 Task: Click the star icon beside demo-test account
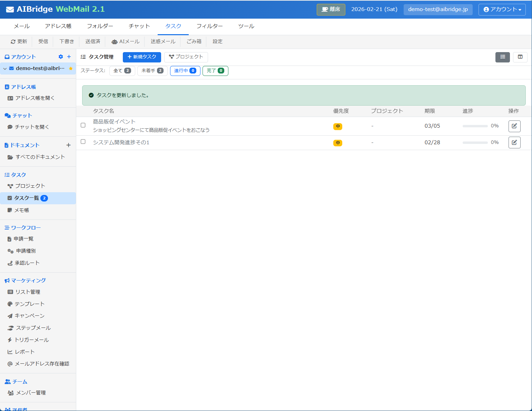[71, 69]
